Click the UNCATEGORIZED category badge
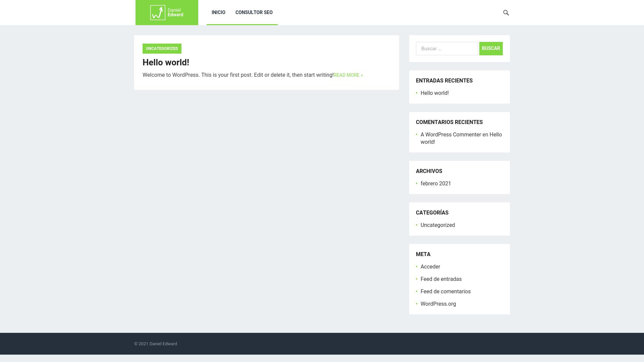This screenshot has height=362, width=644. coord(162,49)
